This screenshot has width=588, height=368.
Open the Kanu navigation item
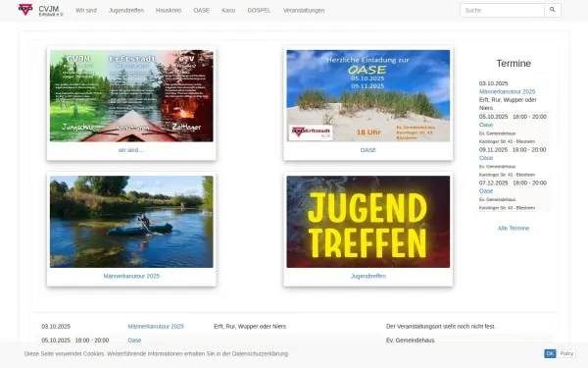click(228, 11)
